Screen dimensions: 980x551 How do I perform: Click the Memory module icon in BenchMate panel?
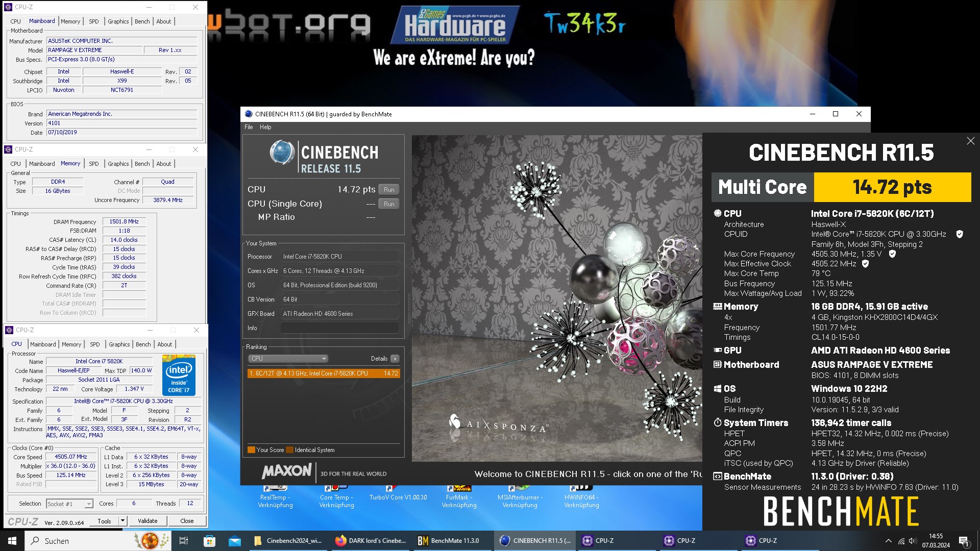click(718, 307)
